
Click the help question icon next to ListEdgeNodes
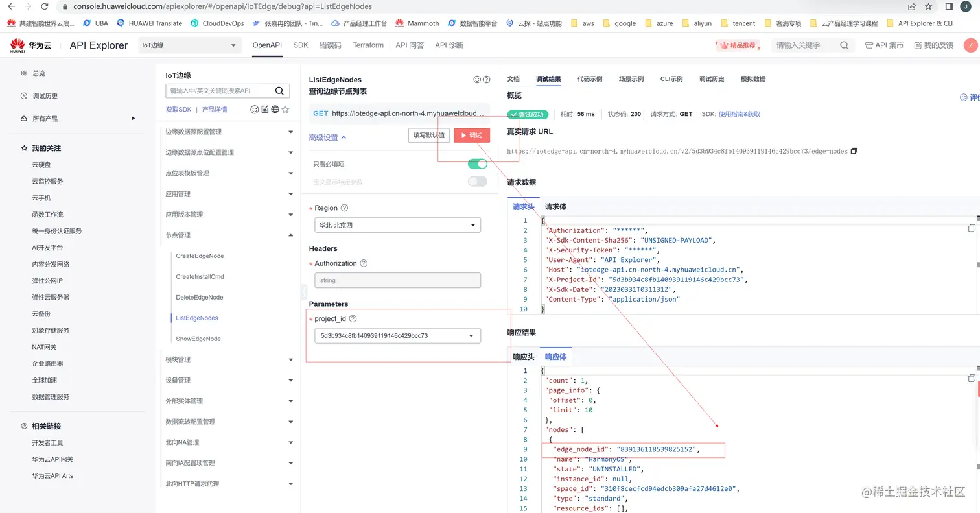click(x=486, y=80)
